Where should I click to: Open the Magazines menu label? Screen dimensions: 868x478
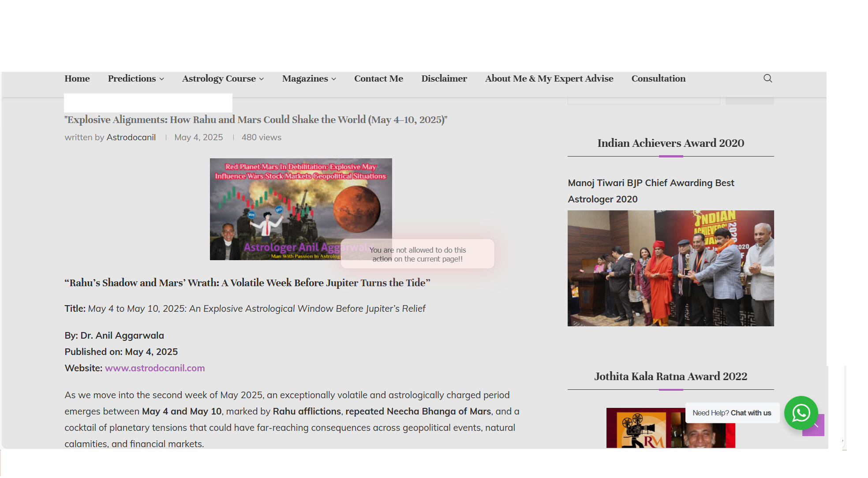click(x=305, y=78)
